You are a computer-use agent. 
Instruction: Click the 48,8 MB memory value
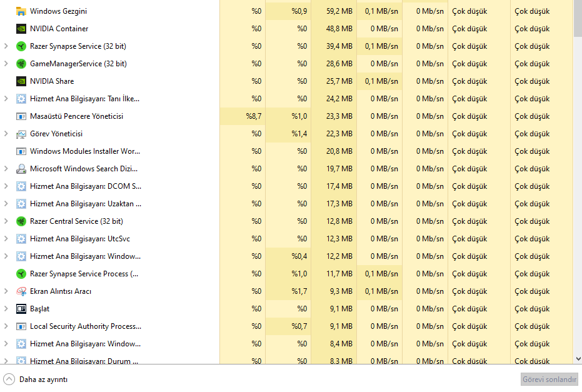tap(339, 29)
